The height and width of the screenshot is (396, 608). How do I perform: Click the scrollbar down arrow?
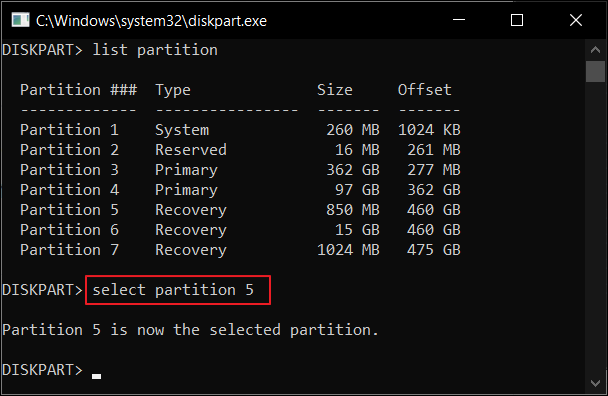click(x=595, y=383)
